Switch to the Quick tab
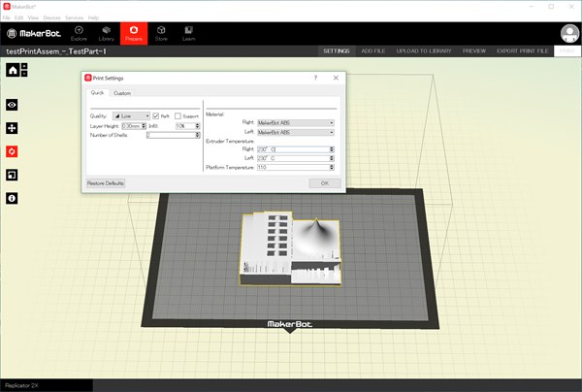582x392 pixels. 98,93
